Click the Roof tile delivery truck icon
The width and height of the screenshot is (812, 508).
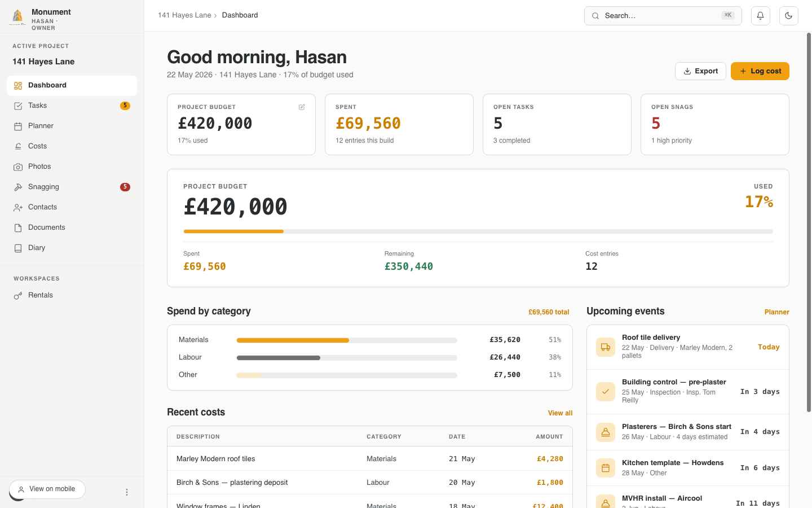pos(605,347)
